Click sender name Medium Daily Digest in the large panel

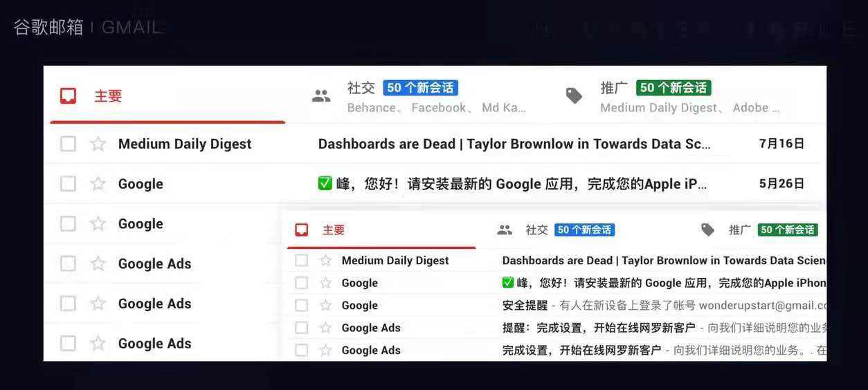pyautogui.click(x=185, y=144)
